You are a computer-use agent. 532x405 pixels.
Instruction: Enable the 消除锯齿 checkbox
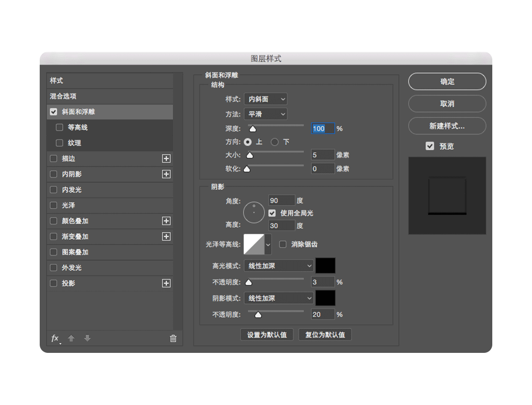pyautogui.click(x=283, y=244)
